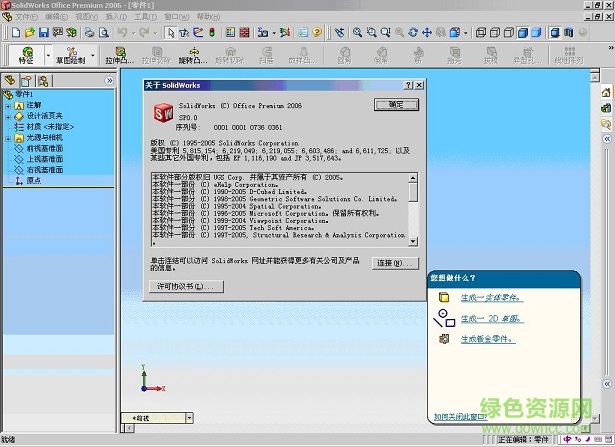This screenshot has width=615, height=447.
Task: Switch to PropertyManager tab
Action: pos(26,81)
